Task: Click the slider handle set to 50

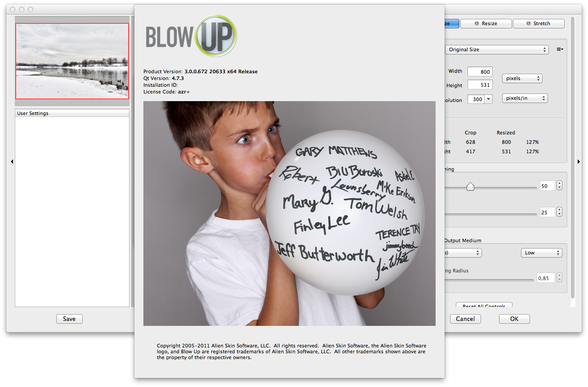Action: [x=470, y=186]
